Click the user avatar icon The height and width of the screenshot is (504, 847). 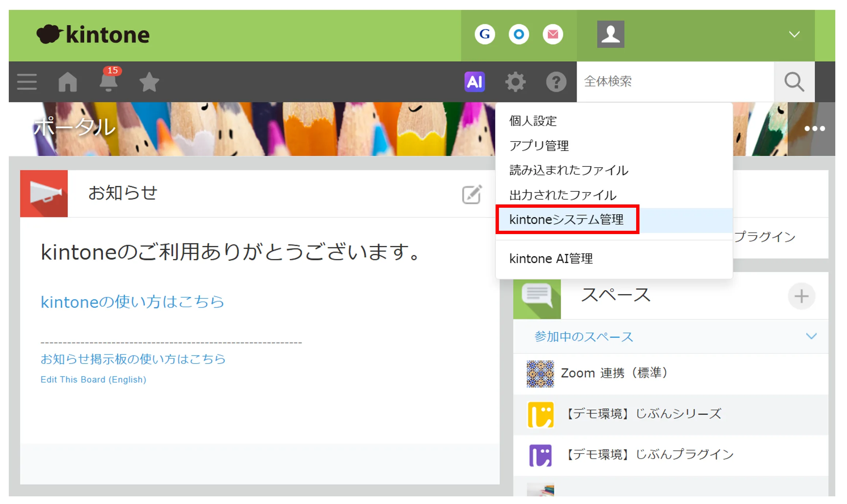pos(611,34)
